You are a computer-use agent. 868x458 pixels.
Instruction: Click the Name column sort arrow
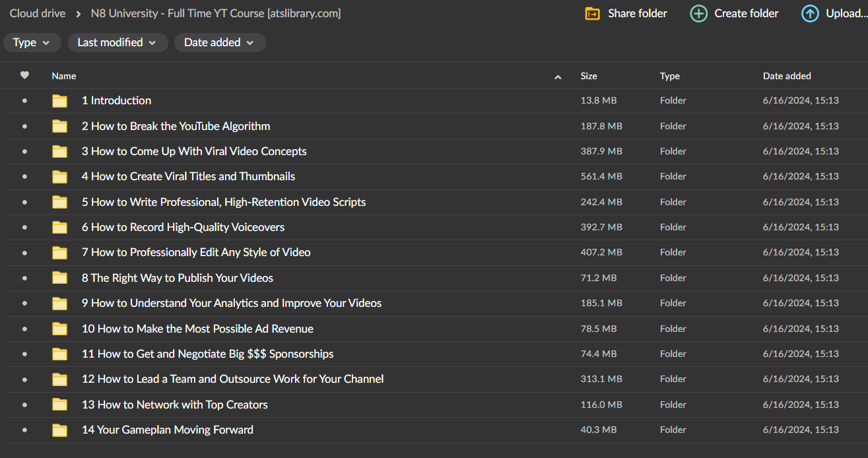[558, 77]
